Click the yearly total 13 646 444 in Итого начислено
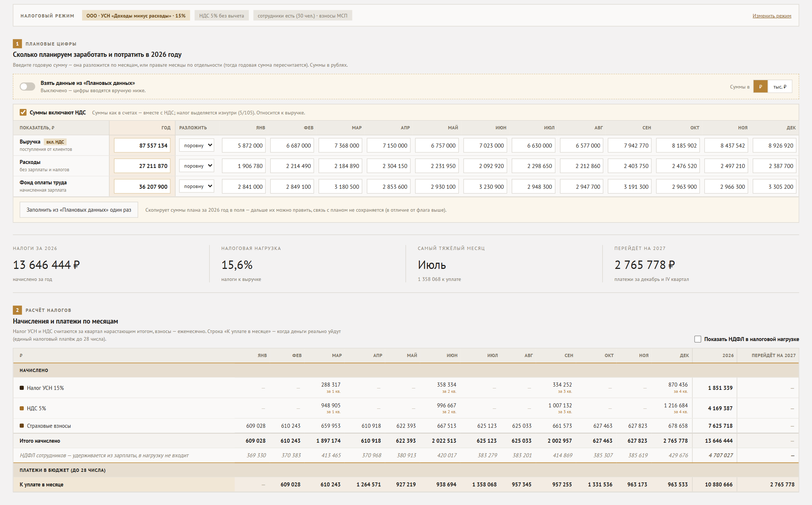The width and height of the screenshot is (812, 505). click(x=718, y=441)
